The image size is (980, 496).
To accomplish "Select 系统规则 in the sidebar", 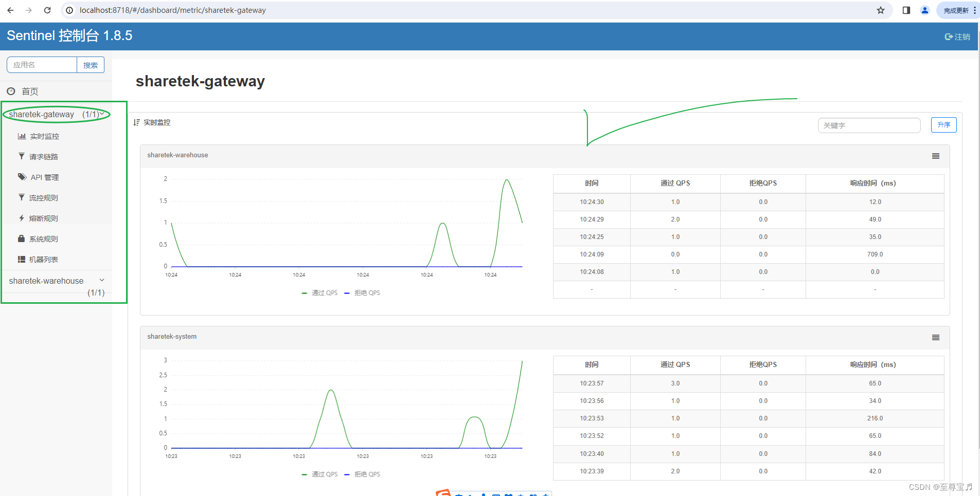I will tap(44, 238).
